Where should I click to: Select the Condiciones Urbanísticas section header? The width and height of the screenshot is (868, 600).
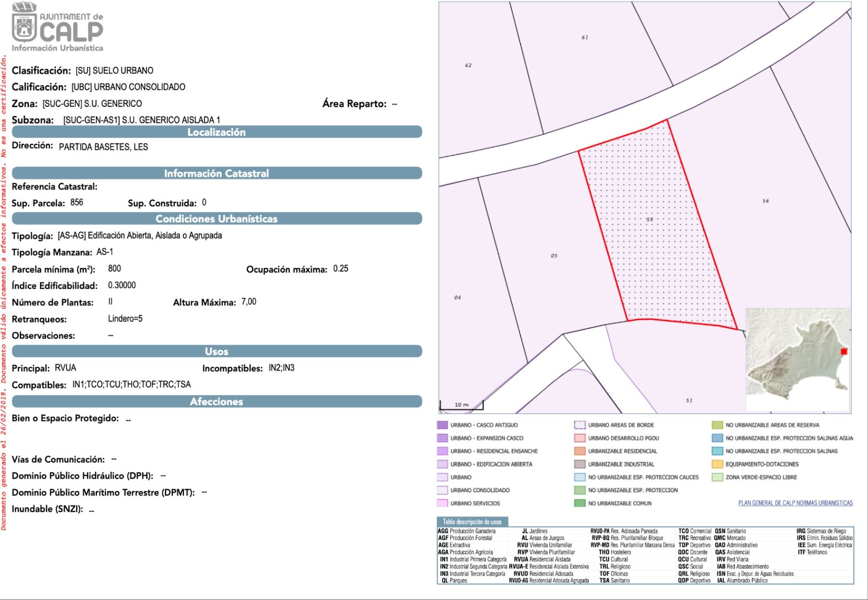217,219
